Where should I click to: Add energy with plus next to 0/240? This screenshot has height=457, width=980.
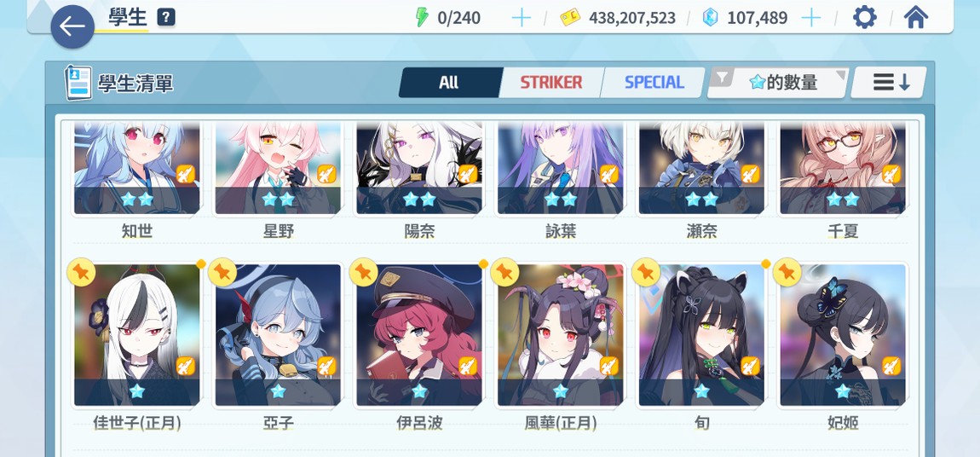click(x=521, y=18)
